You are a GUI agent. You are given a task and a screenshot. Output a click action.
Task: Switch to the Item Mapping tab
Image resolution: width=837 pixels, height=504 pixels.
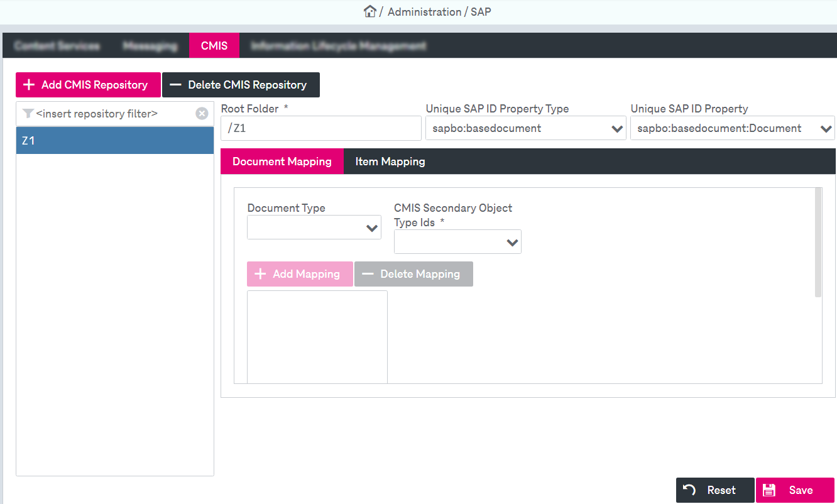pyautogui.click(x=390, y=161)
